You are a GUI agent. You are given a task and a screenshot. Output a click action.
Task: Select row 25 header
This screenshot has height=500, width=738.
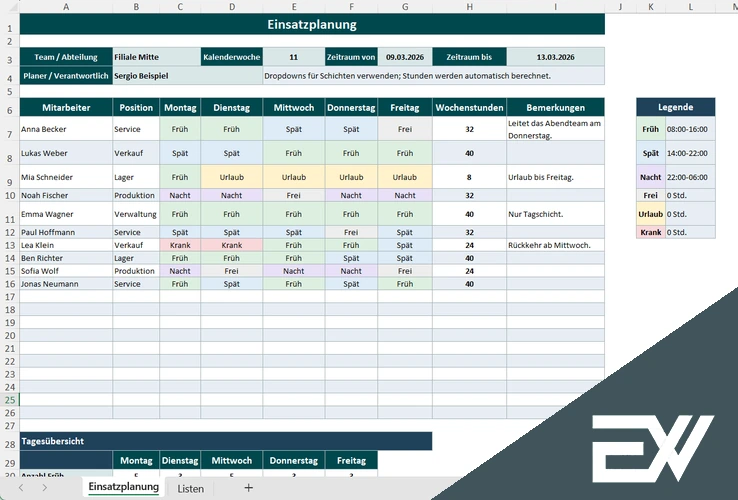10,400
